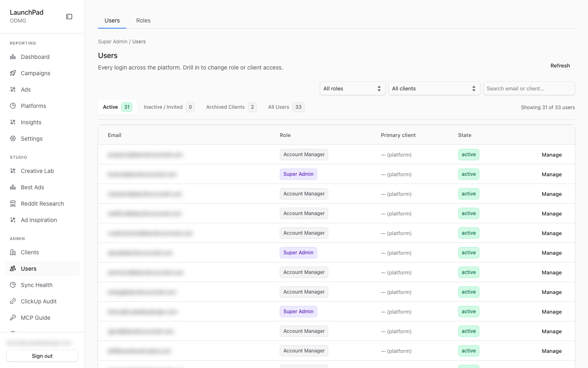Refresh the users list
588x368 pixels.
tap(560, 66)
